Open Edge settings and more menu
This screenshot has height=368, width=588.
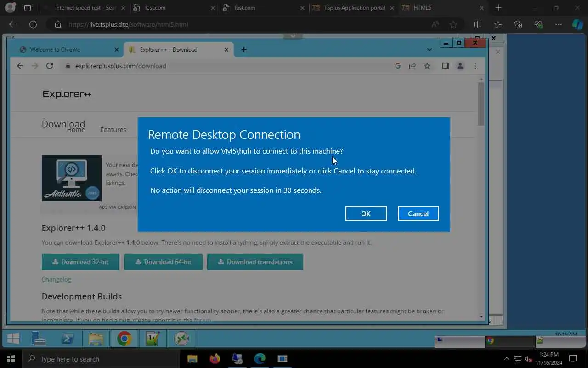(559, 24)
